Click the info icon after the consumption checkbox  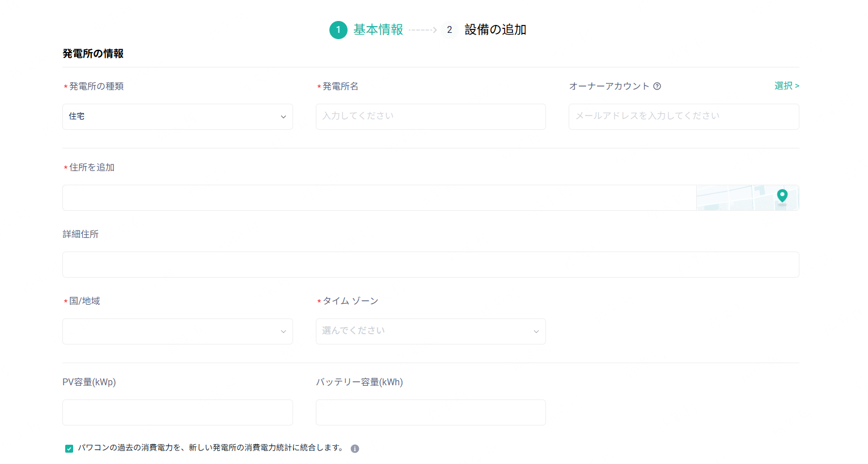pos(355,448)
